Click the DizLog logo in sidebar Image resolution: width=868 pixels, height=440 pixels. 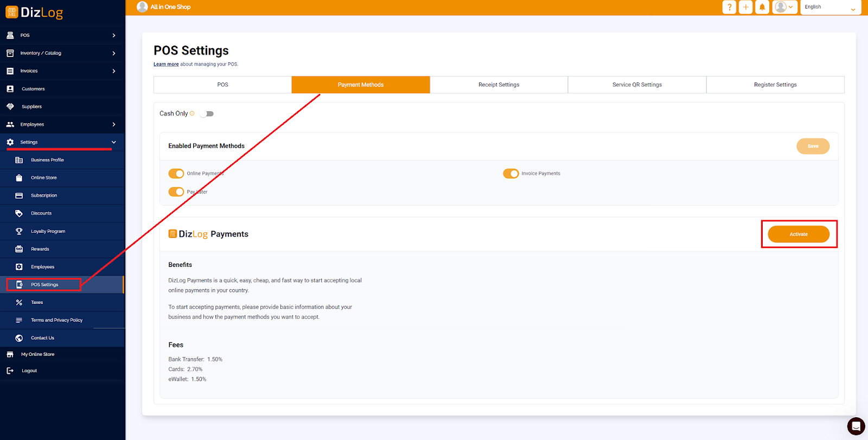pos(34,12)
